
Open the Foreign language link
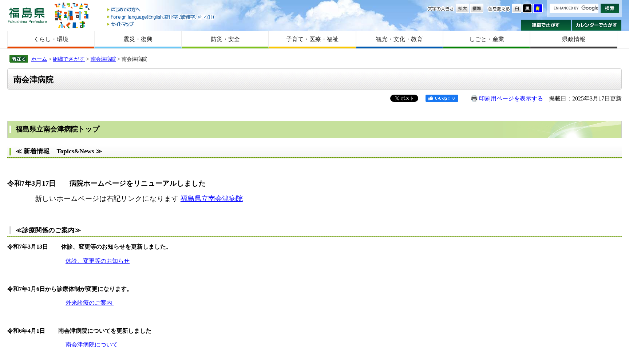pos(162,17)
